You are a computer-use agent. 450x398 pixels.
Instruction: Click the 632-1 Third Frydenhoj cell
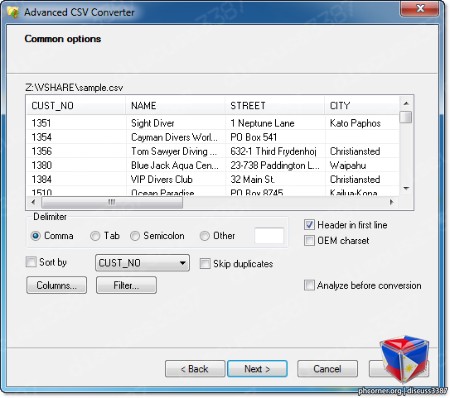pyautogui.click(x=275, y=151)
